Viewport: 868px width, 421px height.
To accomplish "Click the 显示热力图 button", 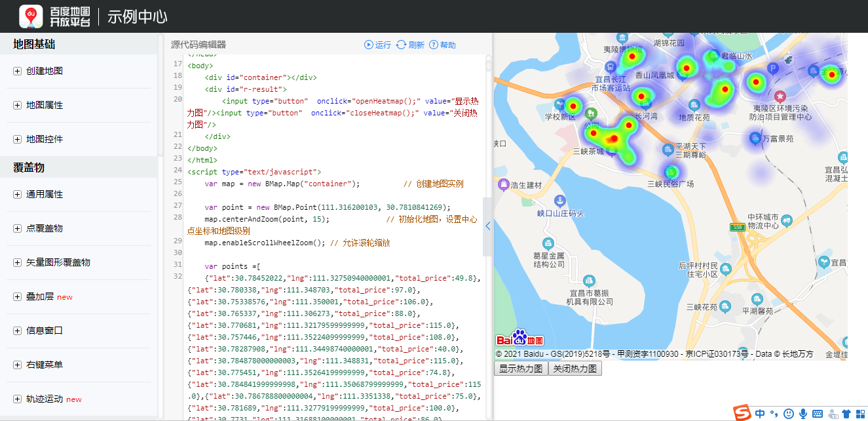I will (521, 368).
